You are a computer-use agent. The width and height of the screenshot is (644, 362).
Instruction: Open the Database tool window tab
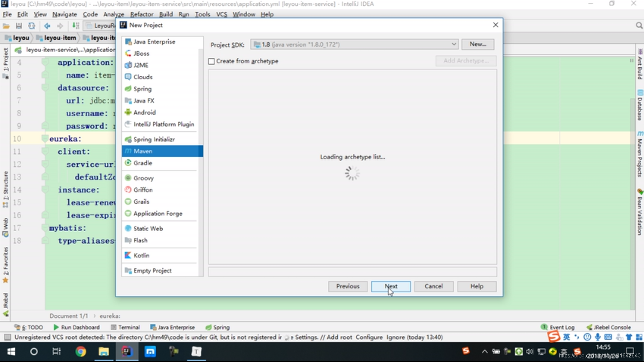coord(640,105)
